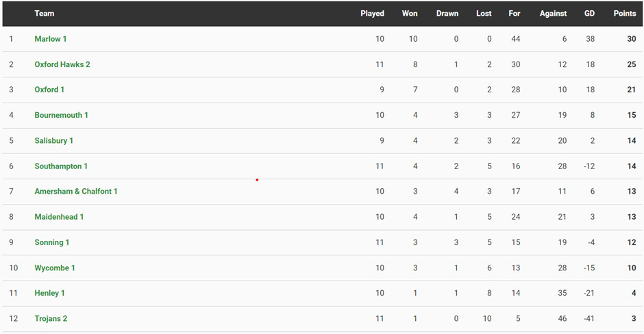Image resolution: width=644 pixels, height=334 pixels.
Task: Click the Oxford Hawks 2 team link
Action: [62, 64]
